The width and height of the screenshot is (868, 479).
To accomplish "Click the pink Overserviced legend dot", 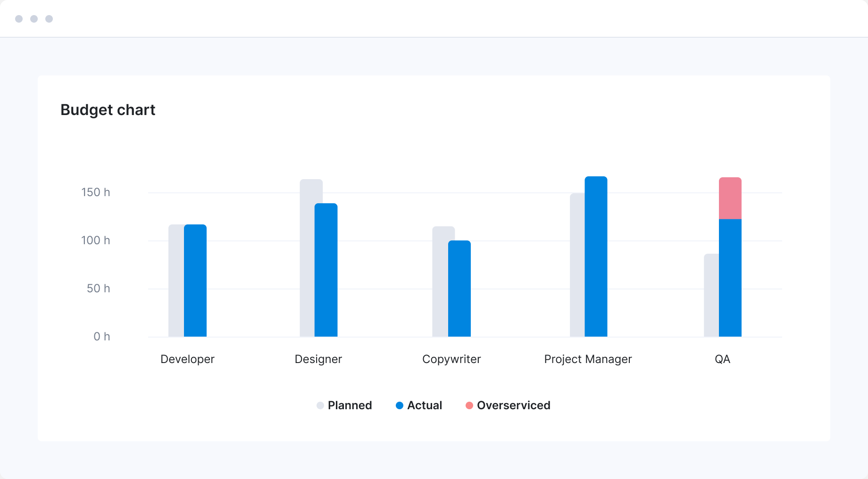I will click(469, 405).
